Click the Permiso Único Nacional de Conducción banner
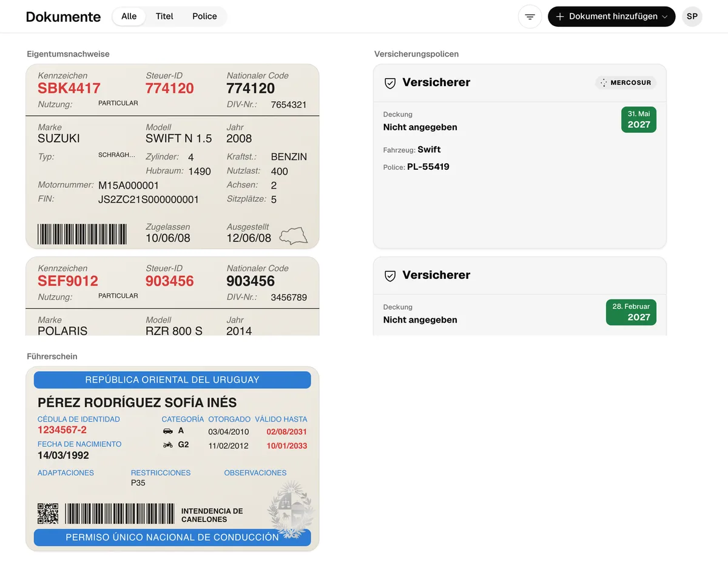This screenshot has height=587, width=728. (172, 537)
